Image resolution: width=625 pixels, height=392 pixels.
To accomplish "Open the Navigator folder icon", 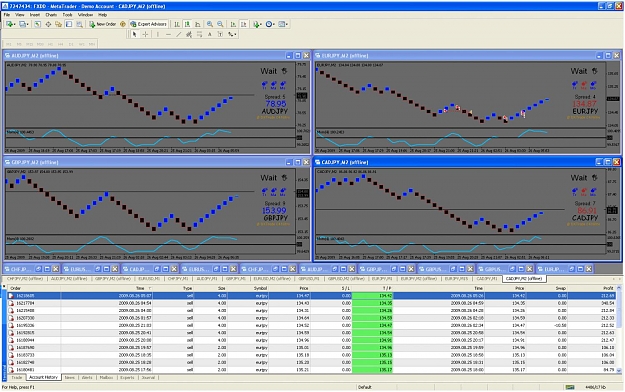I will coord(58,24).
